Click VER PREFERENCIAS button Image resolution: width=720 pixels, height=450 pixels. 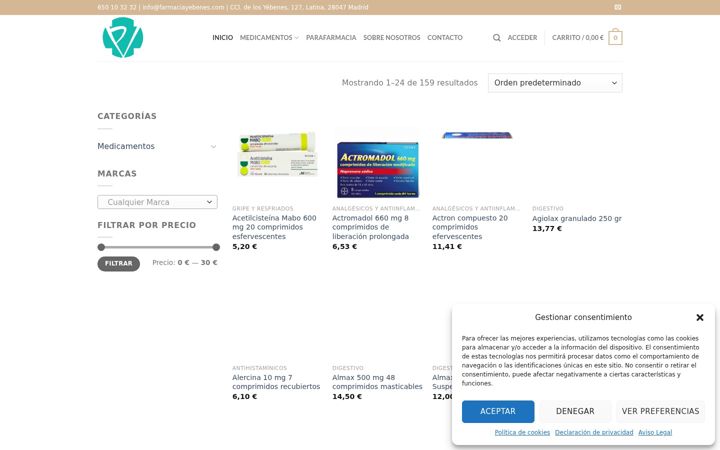[660, 411]
